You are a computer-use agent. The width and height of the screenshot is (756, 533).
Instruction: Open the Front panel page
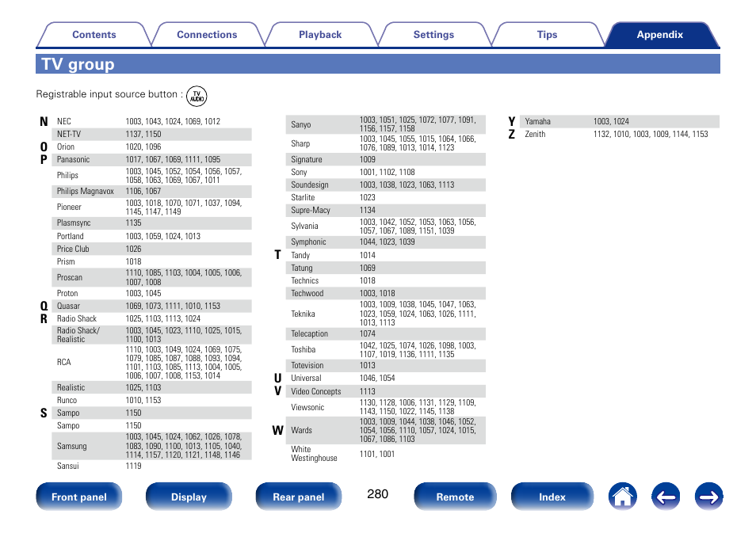tap(79, 497)
